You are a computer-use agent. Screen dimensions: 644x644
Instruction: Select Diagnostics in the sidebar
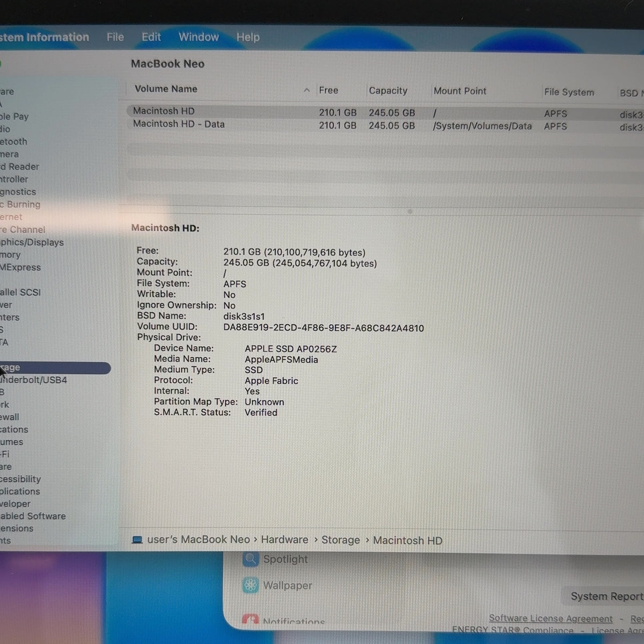click(x=18, y=192)
